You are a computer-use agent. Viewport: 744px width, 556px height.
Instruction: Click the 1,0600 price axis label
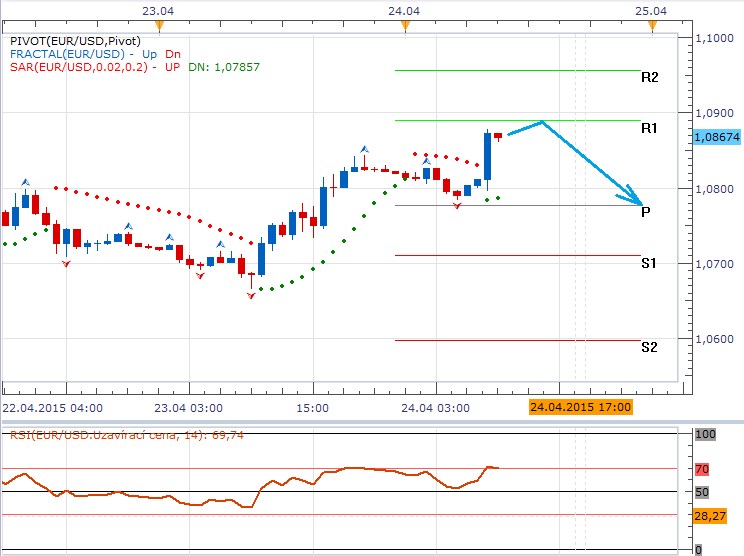[x=714, y=339]
